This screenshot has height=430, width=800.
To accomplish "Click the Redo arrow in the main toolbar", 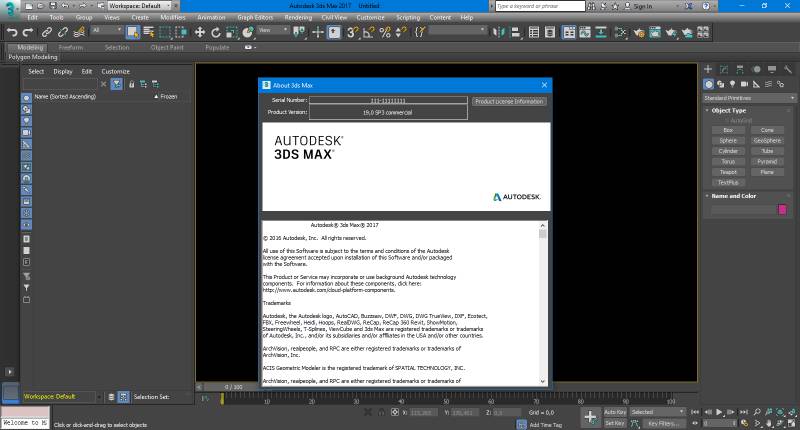I will coord(28,33).
